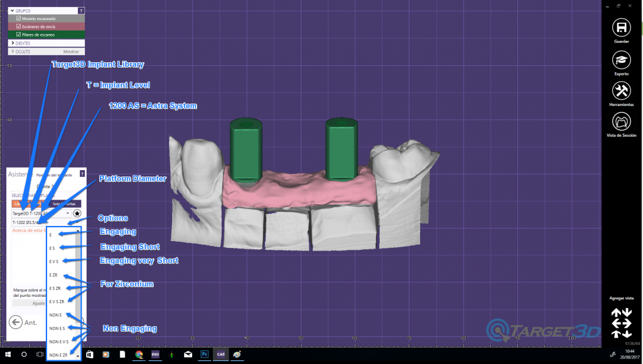
Task: Click the star favorites icon beside implant dropdown
Action: [77, 213]
